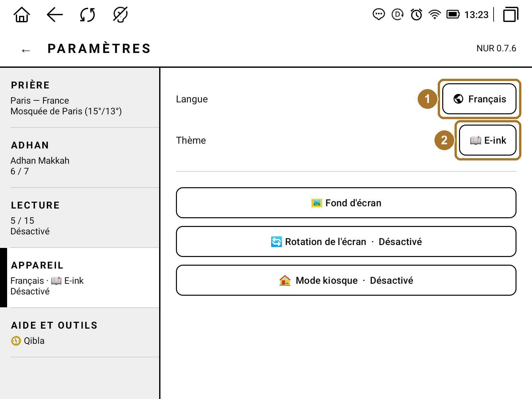Screen dimensions: 532x399
Task: Toggle Rotation de l'écran setting
Action: (x=346, y=241)
